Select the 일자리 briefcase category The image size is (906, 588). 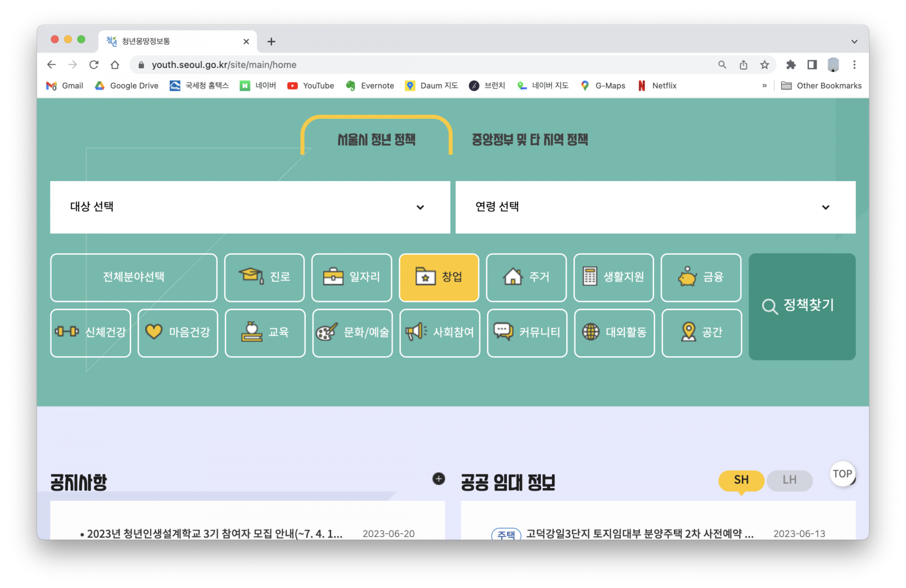click(x=352, y=277)
